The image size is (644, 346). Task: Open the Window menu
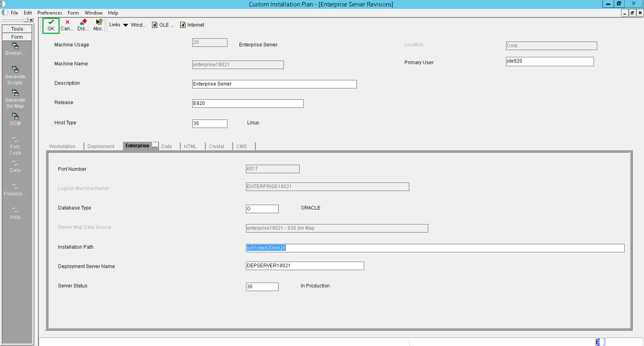pyautogui.click(x=94, y=13)
